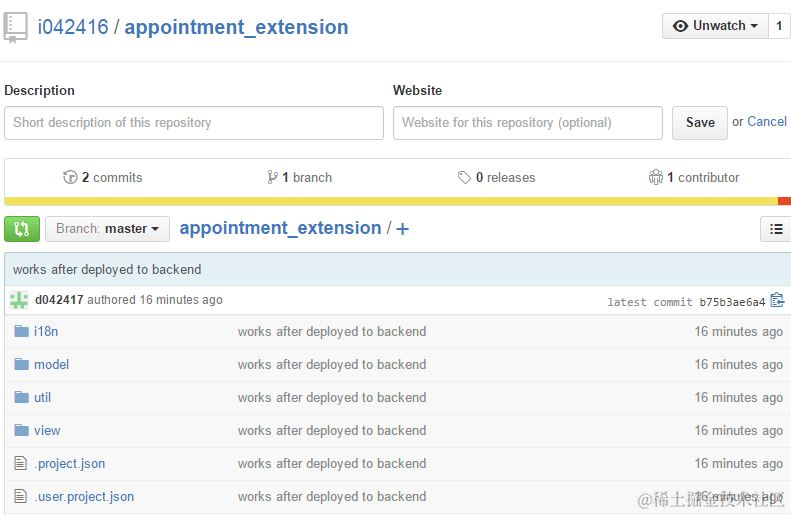
Task: Click '16 minutes ago' in model row
Action: point(739,364)
